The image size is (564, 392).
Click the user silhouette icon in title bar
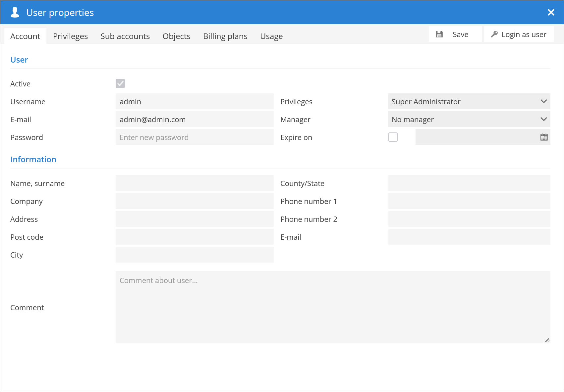tap(15, 12)
